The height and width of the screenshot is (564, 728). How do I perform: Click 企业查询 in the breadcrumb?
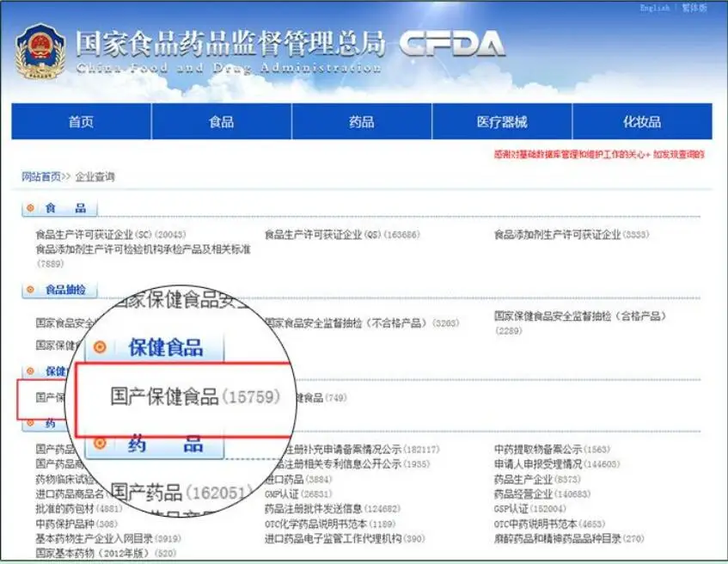[95, 176]
